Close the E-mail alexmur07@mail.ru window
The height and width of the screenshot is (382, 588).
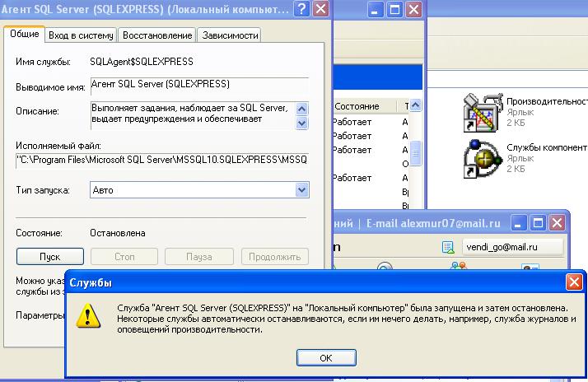point(558,223)
